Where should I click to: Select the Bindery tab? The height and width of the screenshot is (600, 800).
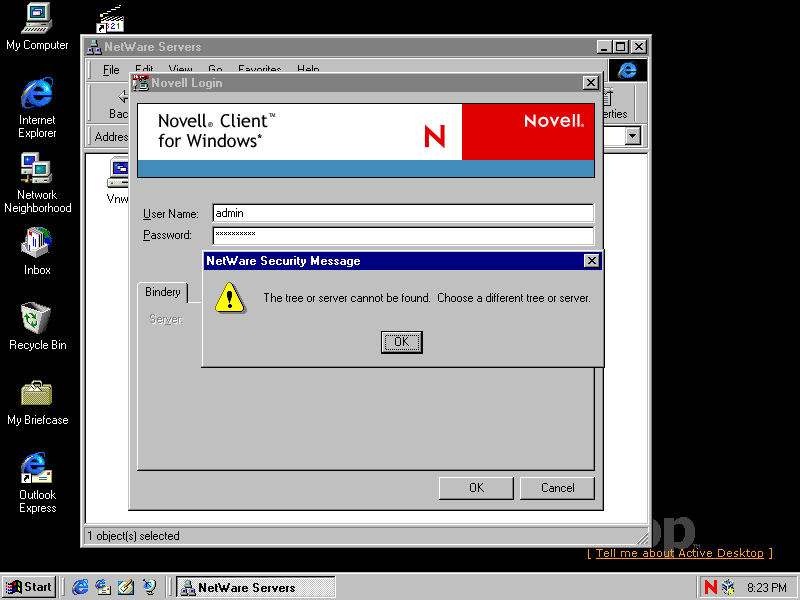(163, 292)
